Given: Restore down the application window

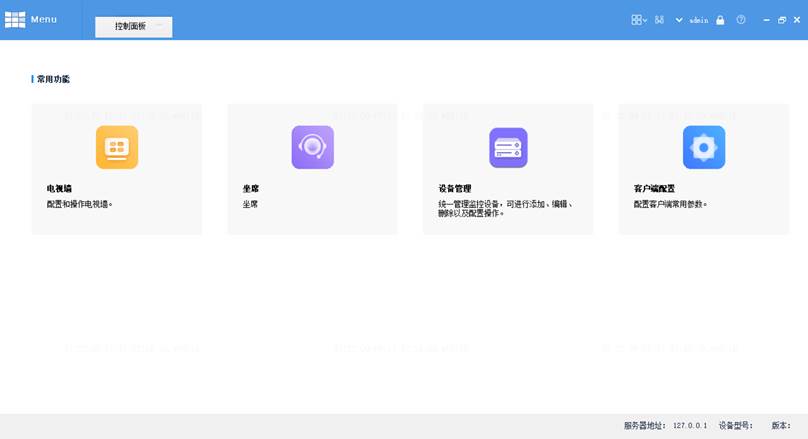Looking at the screenshot, I should 782,20.
